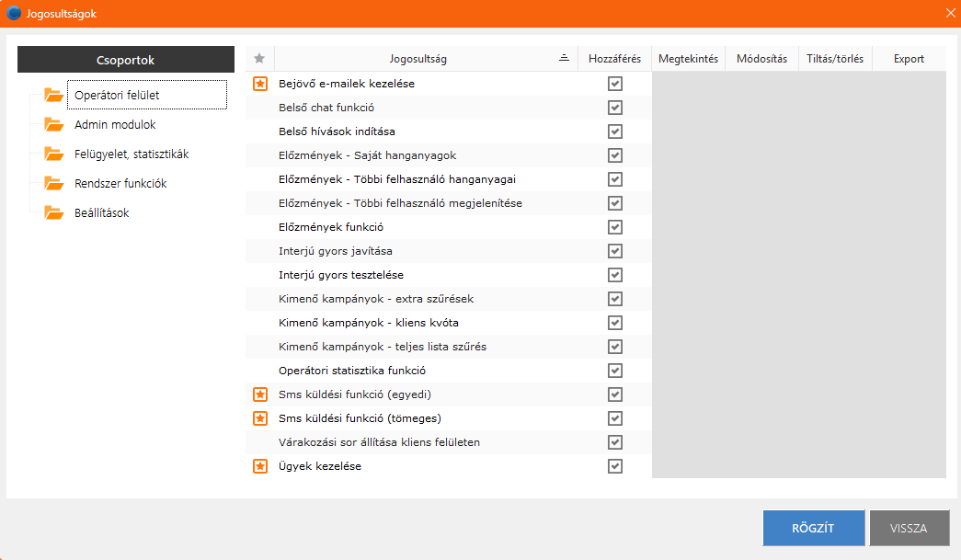Click the star icon beside Sms küldési funkció (egyedi)
This screenshot has height=560, width=961.
click(x=260, y=394)
